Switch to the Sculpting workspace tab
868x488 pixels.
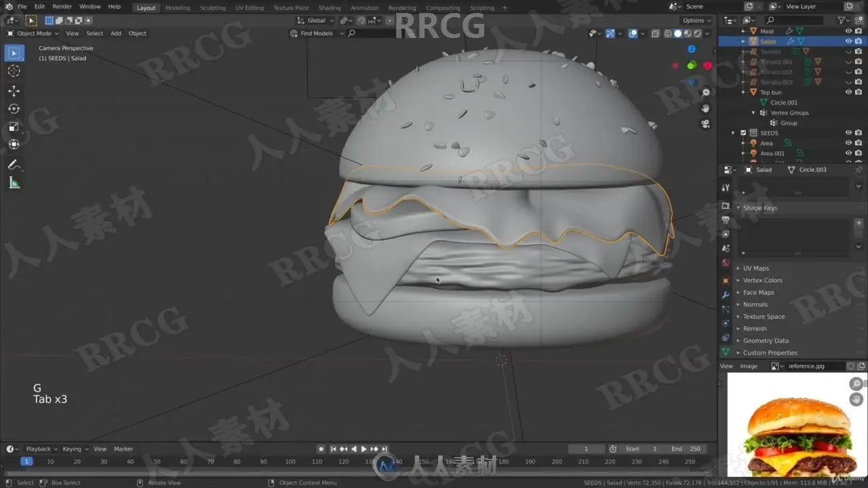click(212, 8)
